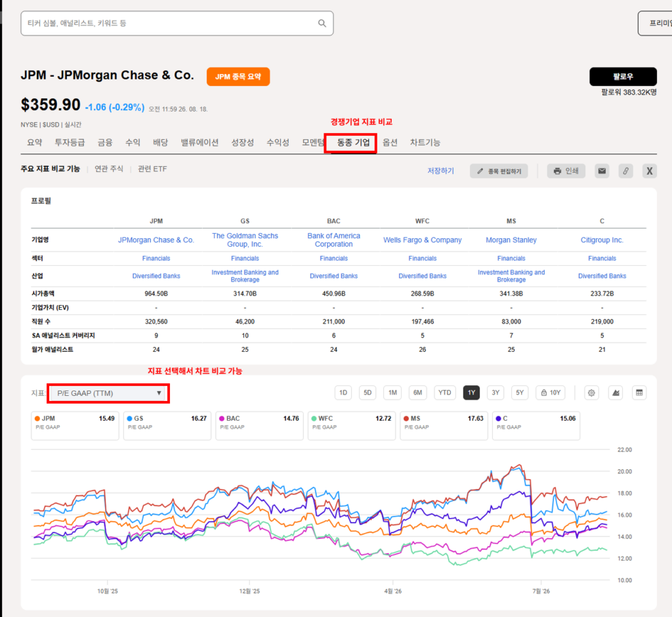
Task: Toggle MS P/E GAAP legend card
Action: [x=444, y=426]
